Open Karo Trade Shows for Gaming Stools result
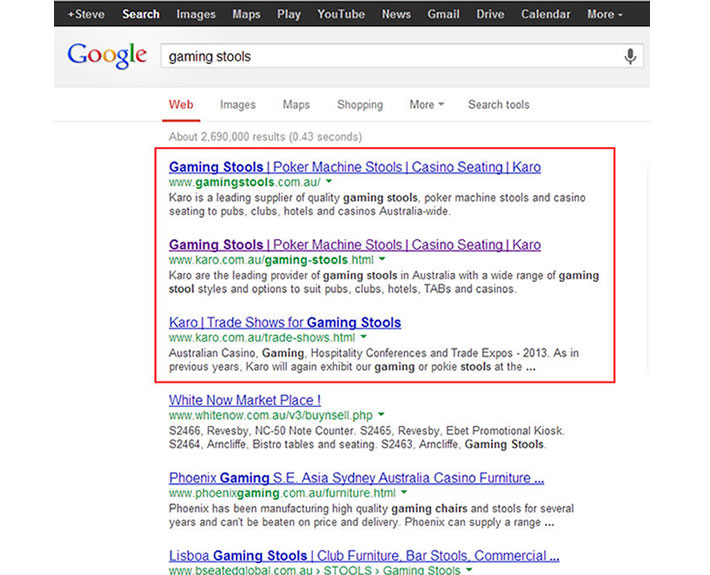Image resolution: width=710 pixels, height=575 pixels. point(285,322)
